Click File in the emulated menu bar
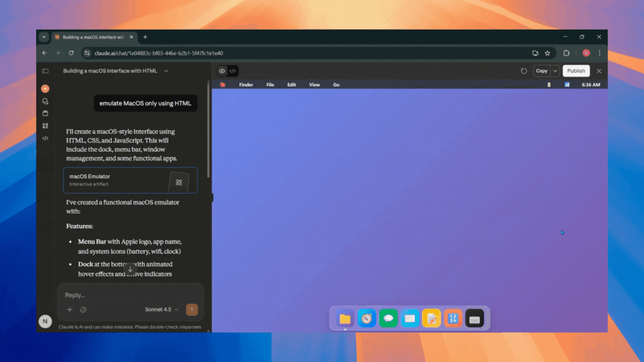 270,84
